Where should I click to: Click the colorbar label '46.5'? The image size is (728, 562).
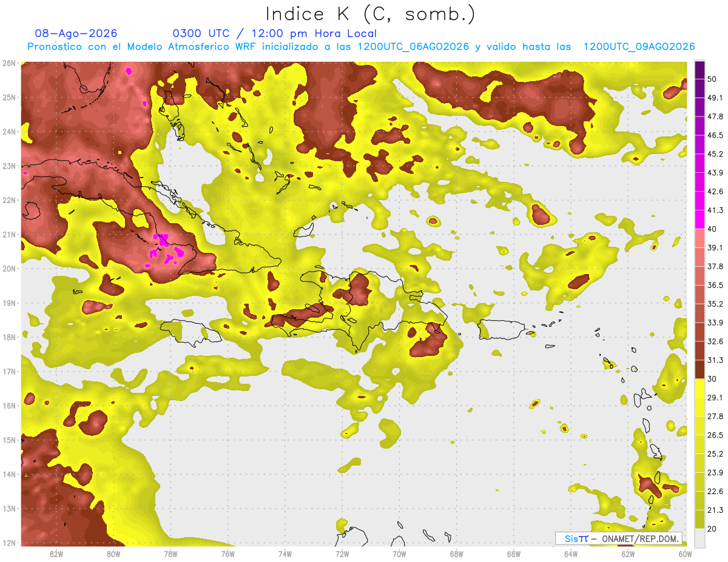point(715,135)
